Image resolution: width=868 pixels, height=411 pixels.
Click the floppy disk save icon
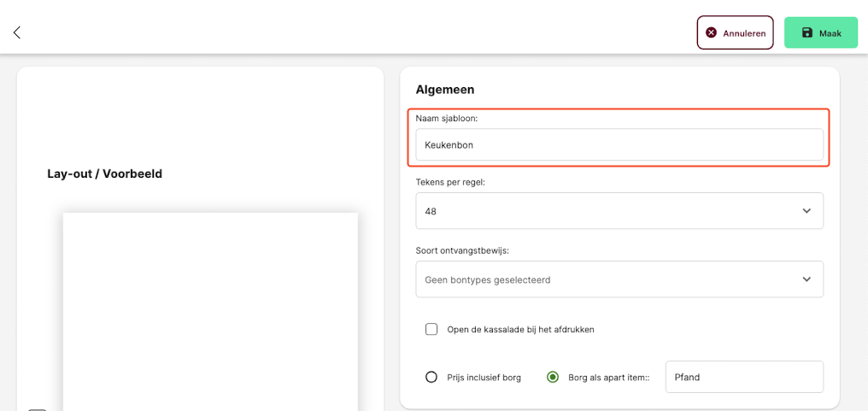pyautogui.click(x=807, y=32)
